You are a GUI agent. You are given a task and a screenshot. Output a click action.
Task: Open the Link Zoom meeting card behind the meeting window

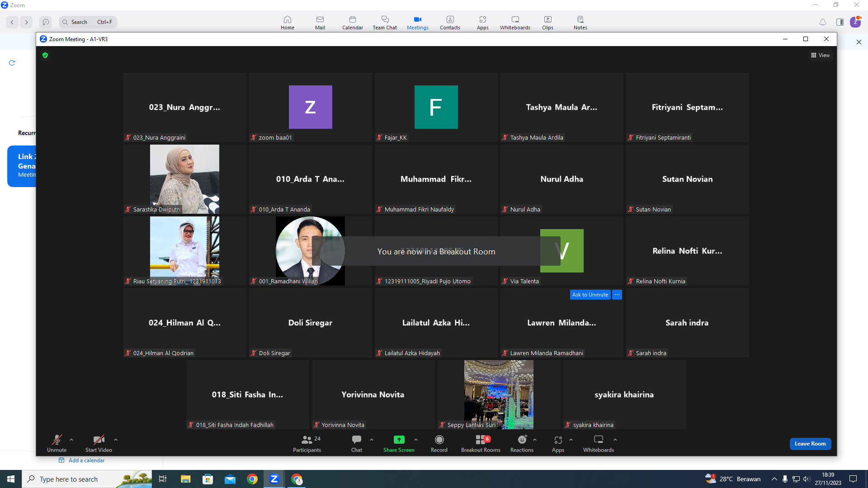coord(22,166)
